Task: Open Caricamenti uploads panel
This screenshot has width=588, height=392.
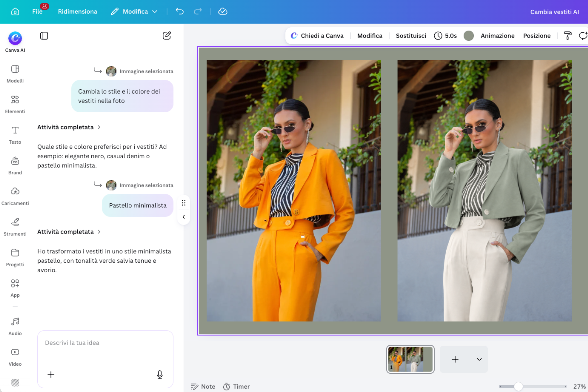Action: click(15, 196)
